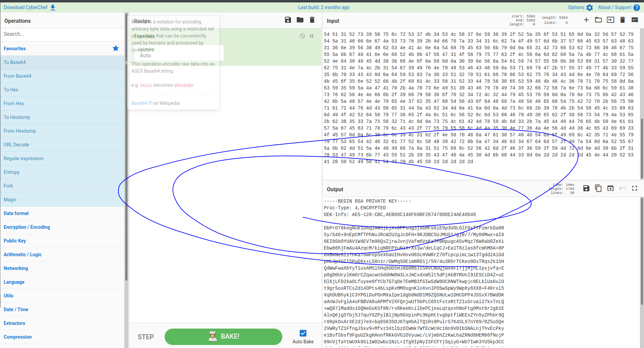Disable the From Hex operation
The height and width of the screenshot is (348, 644).
[x=302, y=36]
